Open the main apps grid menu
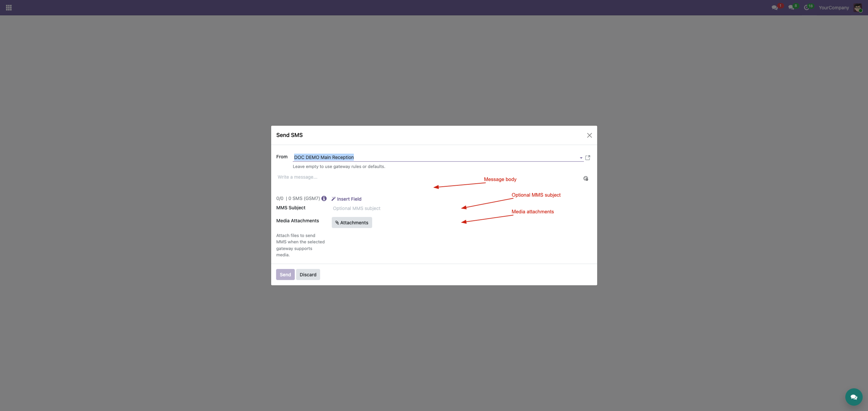 point(9,8)
